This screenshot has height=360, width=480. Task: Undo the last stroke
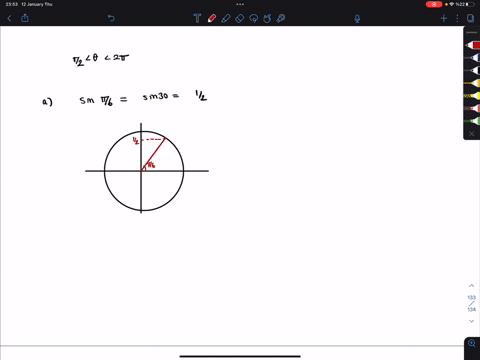click(111, 18)
